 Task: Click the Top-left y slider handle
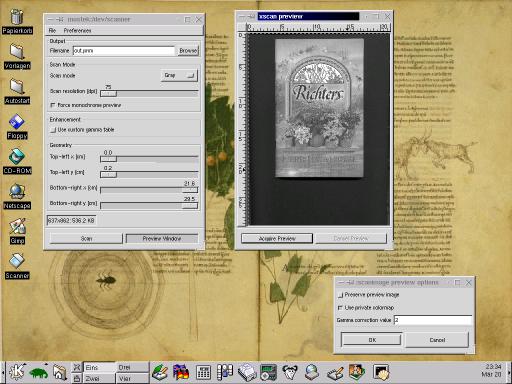click(x=109, y=175)
